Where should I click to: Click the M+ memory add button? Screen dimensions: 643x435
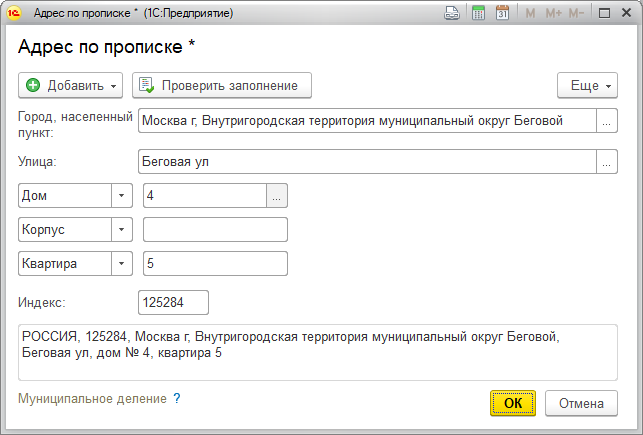pos(553,14)
